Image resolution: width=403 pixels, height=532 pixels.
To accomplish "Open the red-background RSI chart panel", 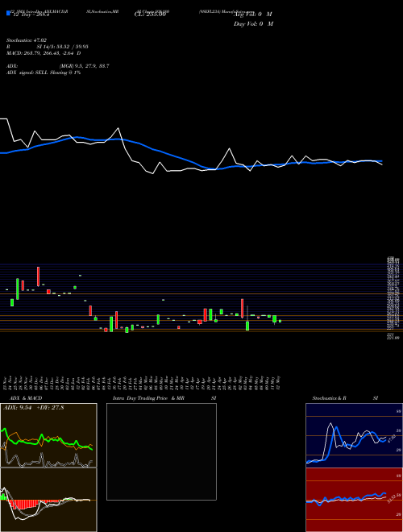I will (x=354, y=500).
